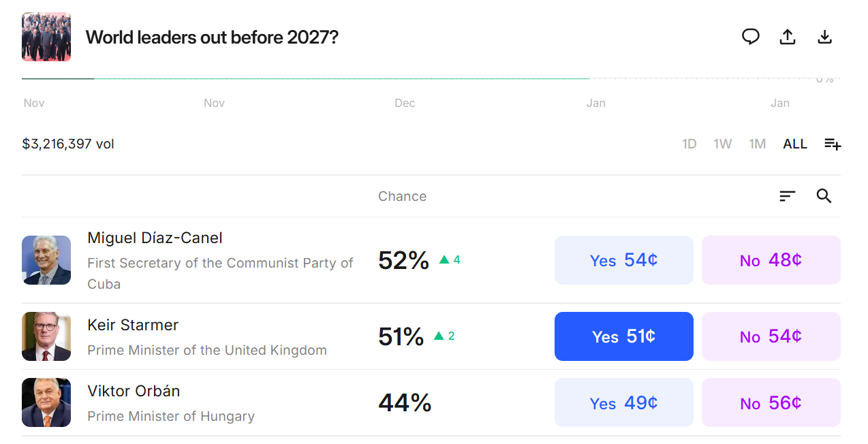Open the sort options icon
Image resolution: width=868 pixels, height=444 pixels.
[787, 196]
